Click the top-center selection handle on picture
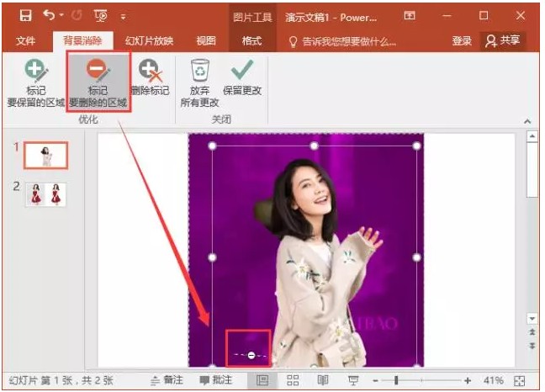This screenshot has width=545, height=392. tap(314, 146)
